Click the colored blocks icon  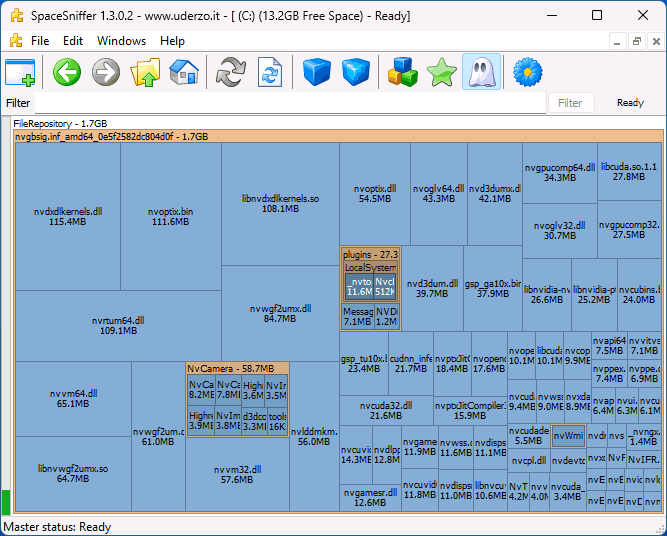pyautogui.click(x=403, y=73)
